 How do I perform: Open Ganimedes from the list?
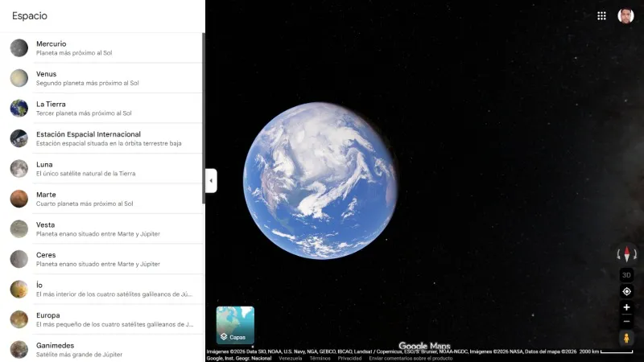coord(101,349)
